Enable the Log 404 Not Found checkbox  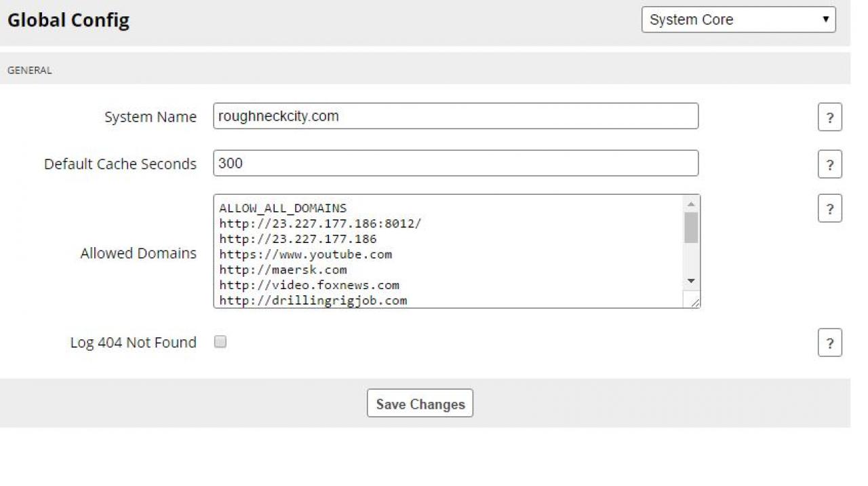click(x=220, y=342)
